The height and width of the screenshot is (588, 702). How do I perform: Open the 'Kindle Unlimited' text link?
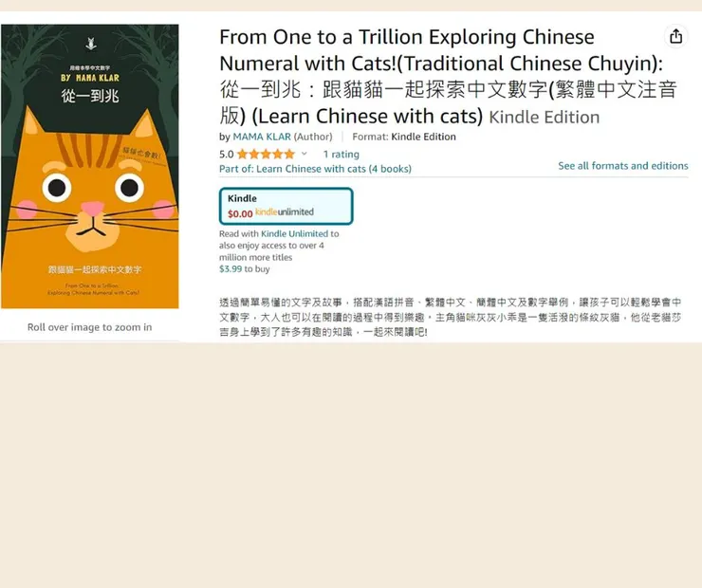pyautogui.click(x=295, y=233)
